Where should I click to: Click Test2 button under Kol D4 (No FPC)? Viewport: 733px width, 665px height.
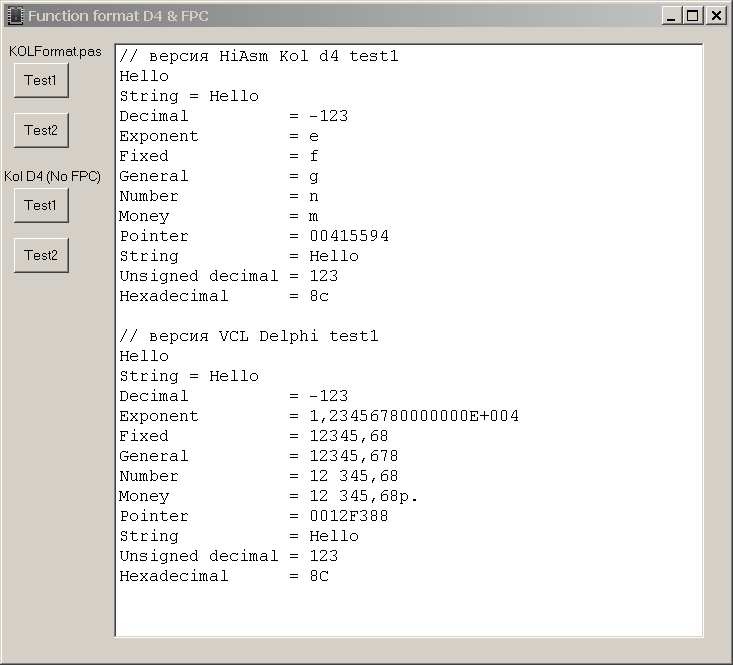click(41, 255)
